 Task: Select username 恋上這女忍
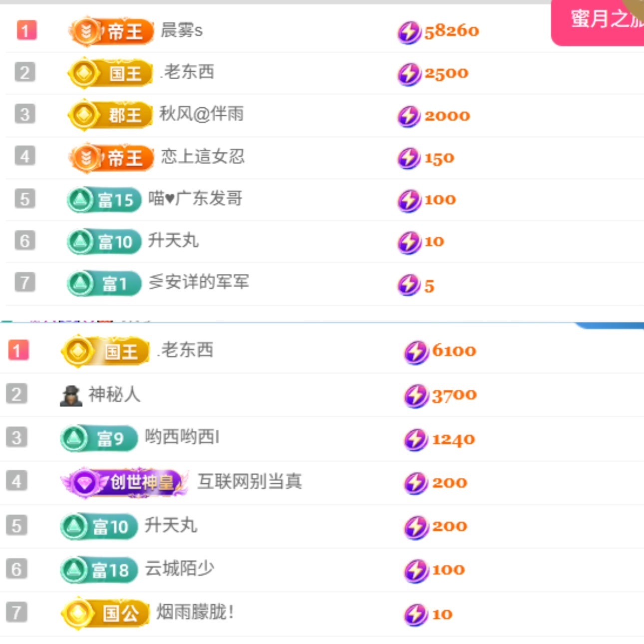[203, 157]
